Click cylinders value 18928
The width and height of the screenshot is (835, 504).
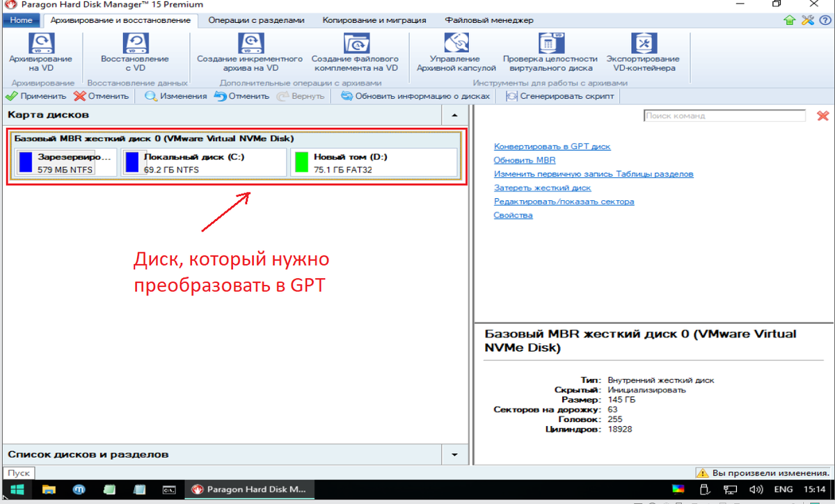pos(620,430)
